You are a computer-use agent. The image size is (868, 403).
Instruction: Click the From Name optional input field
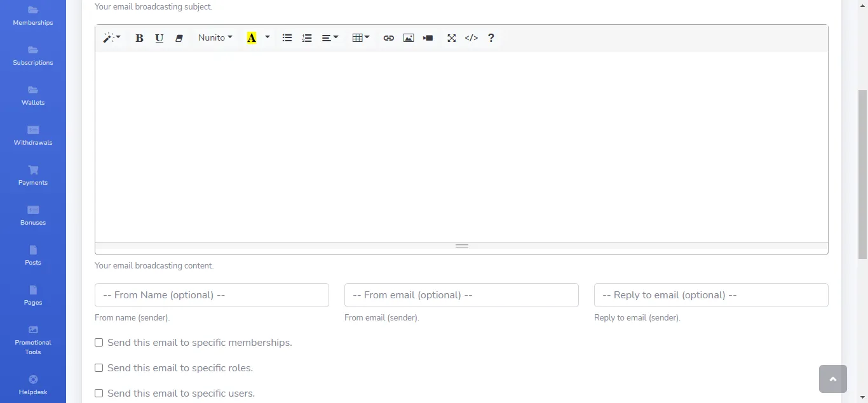(x=212, y=294)
